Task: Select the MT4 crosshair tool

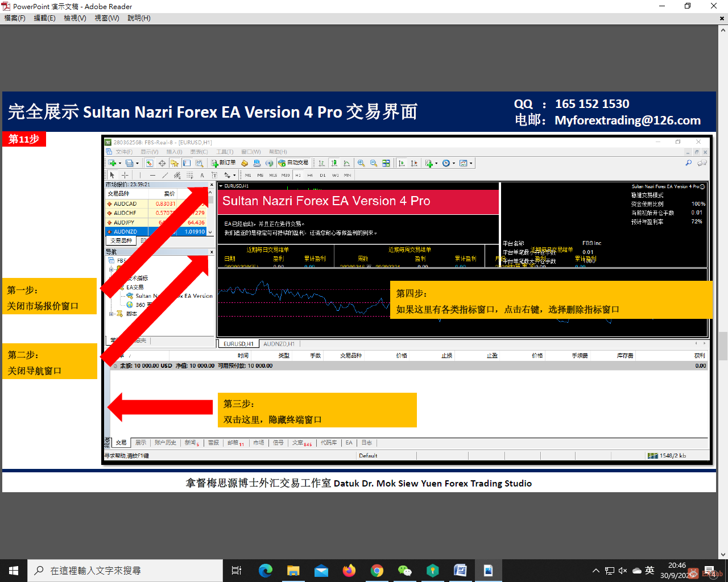Action: (x=125, y=175)
